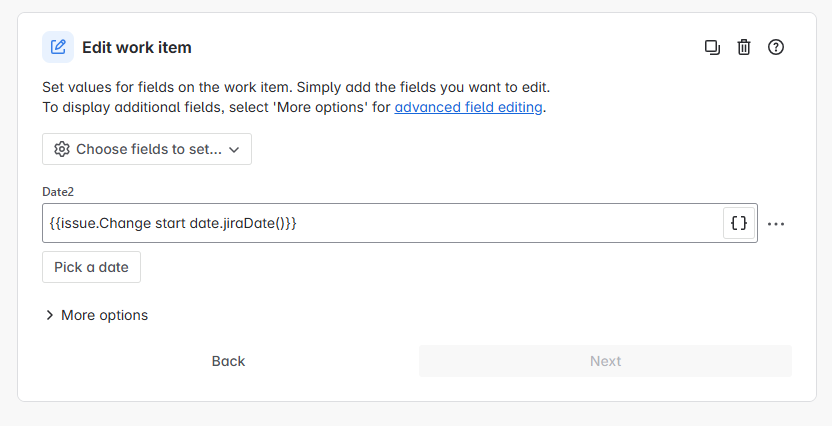Go back with the Back button
The width and height of the screenshot is (832, 426).
[228, 361]
